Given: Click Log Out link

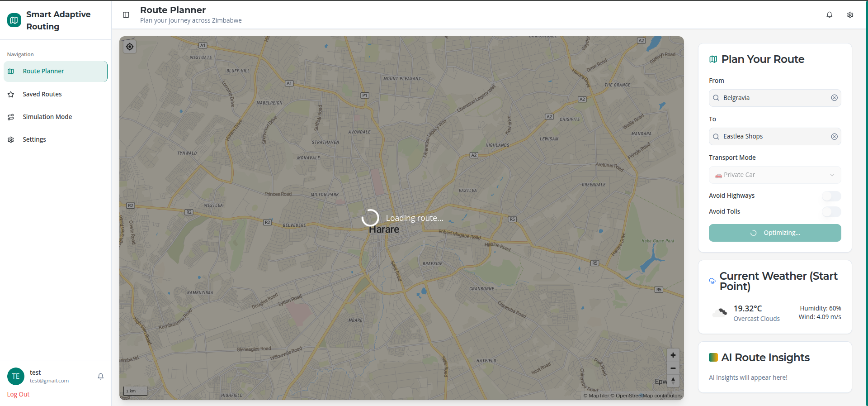Looking at the screenshot, I should (x=18, y=394).
